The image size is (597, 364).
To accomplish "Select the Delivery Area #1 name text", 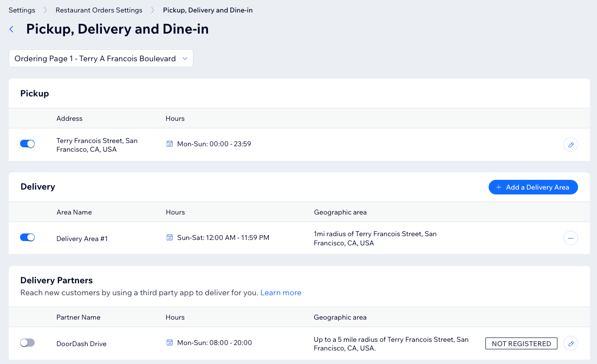I will coord(82,238).
